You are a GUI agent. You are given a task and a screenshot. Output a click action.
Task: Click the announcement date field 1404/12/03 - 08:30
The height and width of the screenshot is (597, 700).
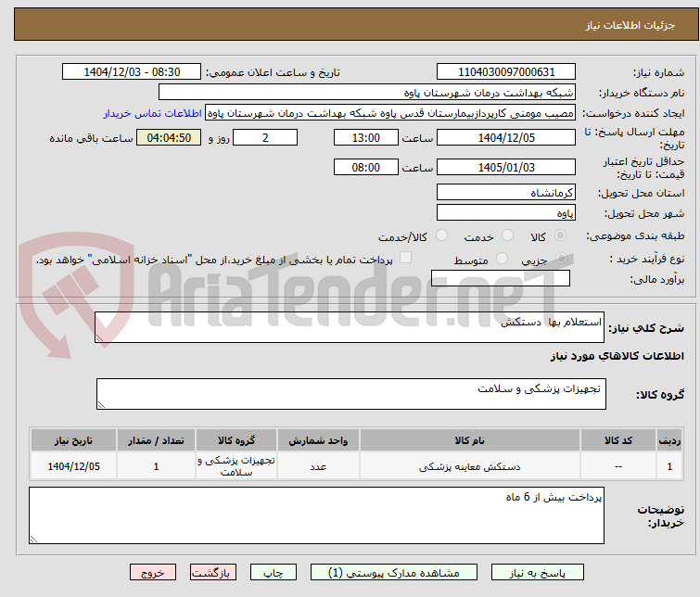click(132, 72)
